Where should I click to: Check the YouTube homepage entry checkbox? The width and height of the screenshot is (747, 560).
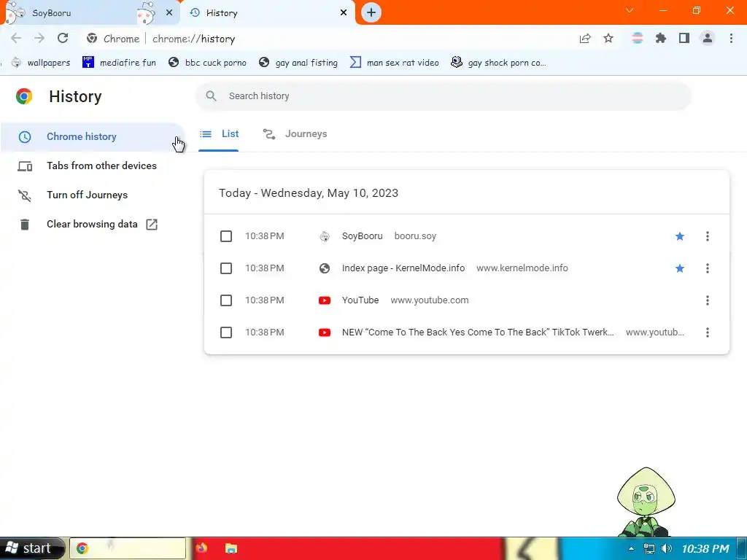(226, 300)
